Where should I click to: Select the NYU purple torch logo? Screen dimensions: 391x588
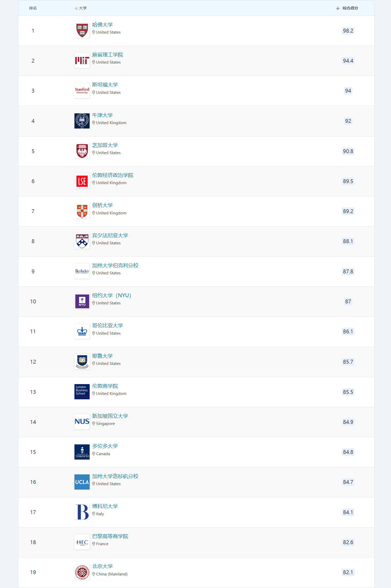click(82, 301)
